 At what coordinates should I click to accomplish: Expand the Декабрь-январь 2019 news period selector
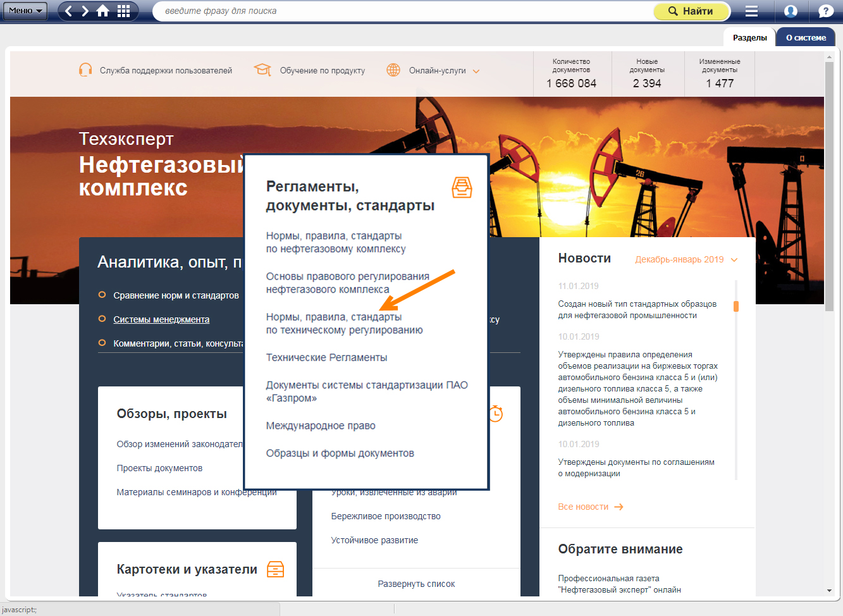686,259
